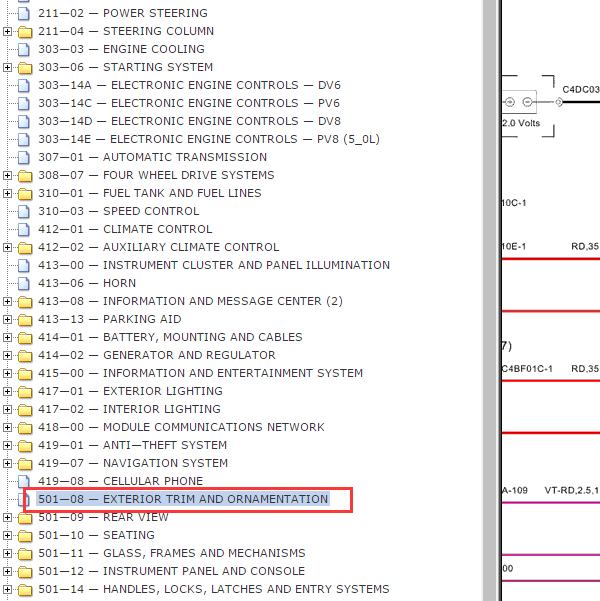
Task: Open 413-00 Instrument Cluster and Panel Illumination
Action: 214,266
